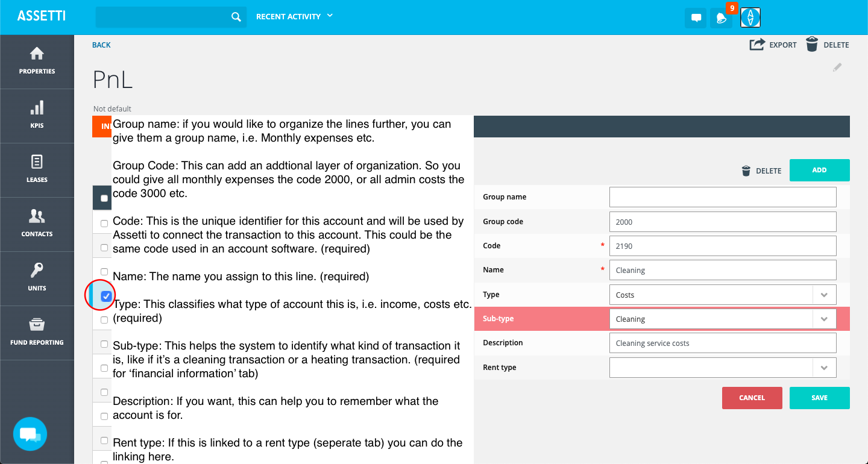Viewport: 868px width, 464px height.
Task: Go to the Leases section
Action: pos(37,170)
